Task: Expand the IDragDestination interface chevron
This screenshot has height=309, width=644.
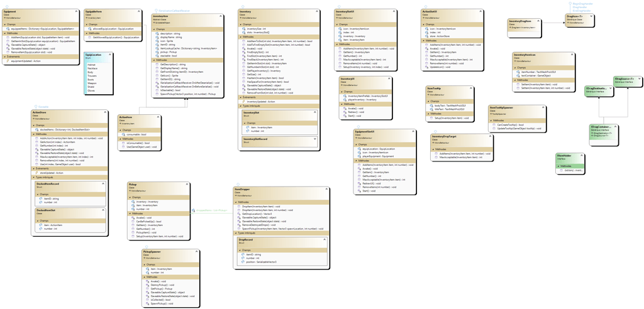Action: click(611, 89)
